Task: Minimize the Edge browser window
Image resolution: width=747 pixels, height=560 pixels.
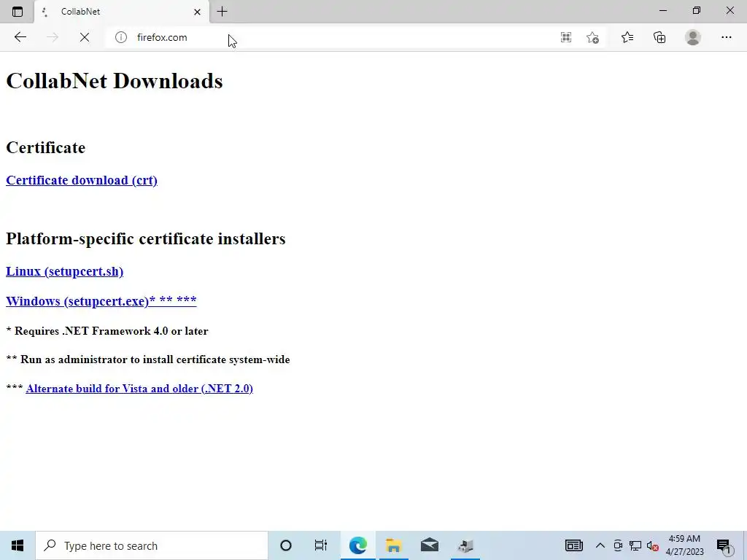Action: [x=662, y=10]
